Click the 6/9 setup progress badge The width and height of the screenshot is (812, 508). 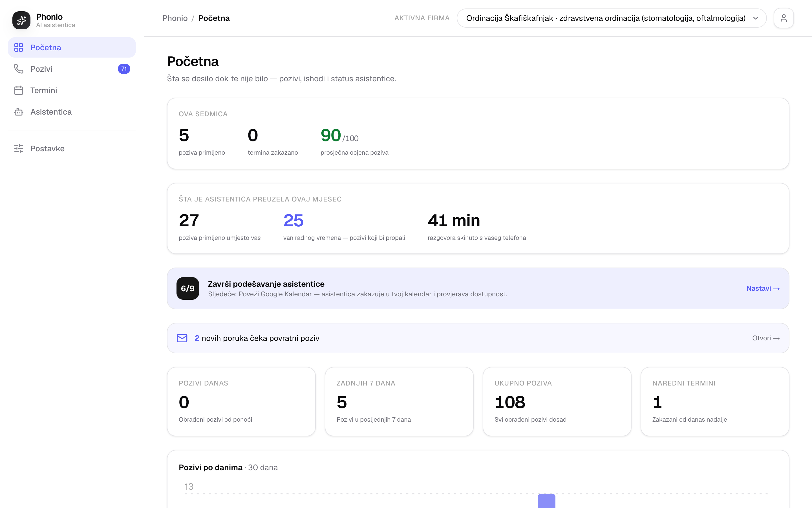pos(187,288)
